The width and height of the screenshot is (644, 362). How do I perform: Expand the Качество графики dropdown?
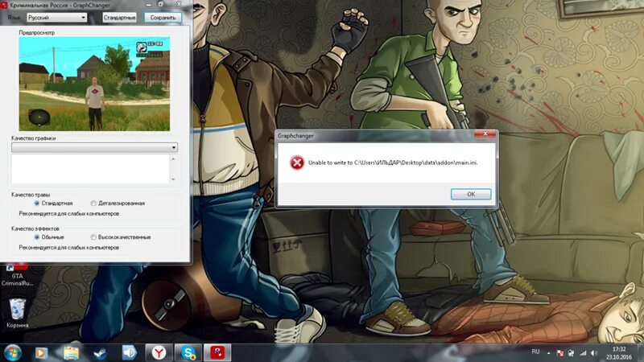pos(94,147)
